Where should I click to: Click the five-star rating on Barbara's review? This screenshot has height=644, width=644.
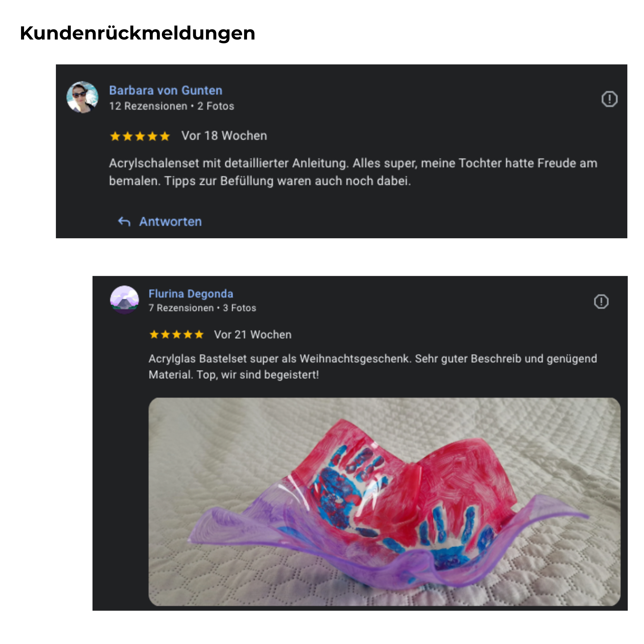[140, 136]
